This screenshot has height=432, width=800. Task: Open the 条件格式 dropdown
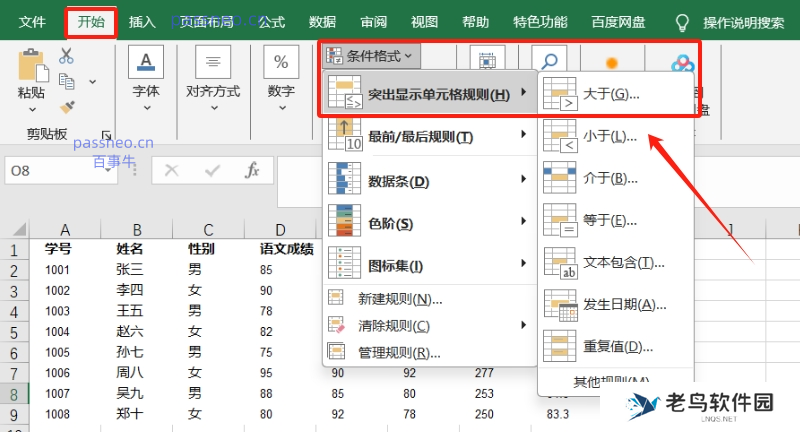pos(371,56)
